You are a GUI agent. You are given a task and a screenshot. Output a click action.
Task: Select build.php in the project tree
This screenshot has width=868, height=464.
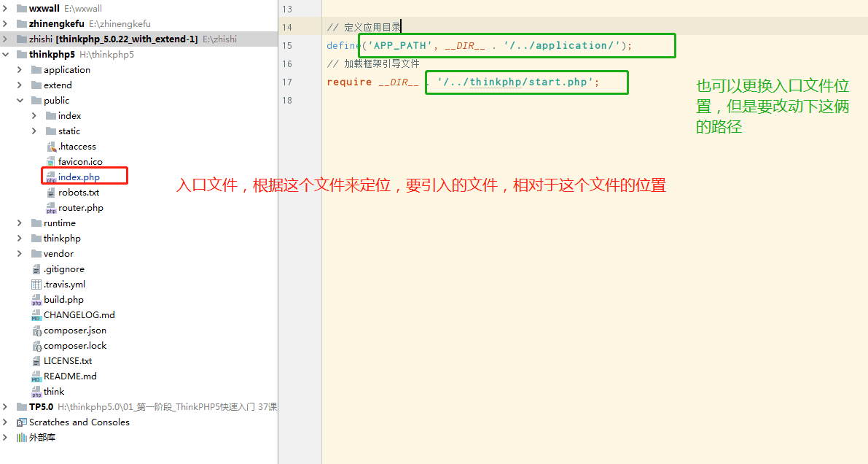tap(63, 299)
